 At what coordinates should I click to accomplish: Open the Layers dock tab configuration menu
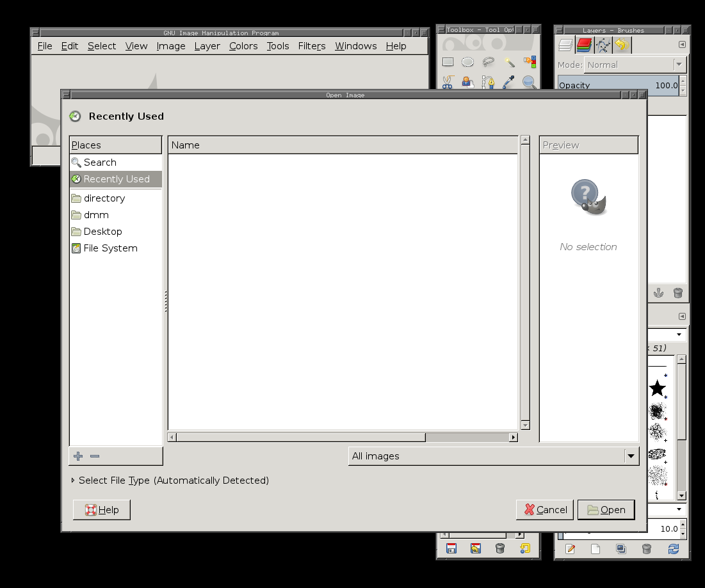click(x=681, y=45)
